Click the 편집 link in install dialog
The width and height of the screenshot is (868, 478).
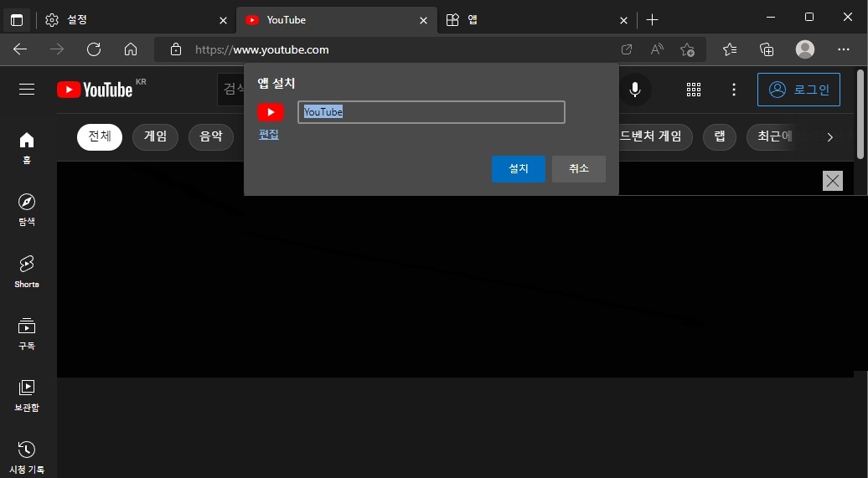coord(269,135)
